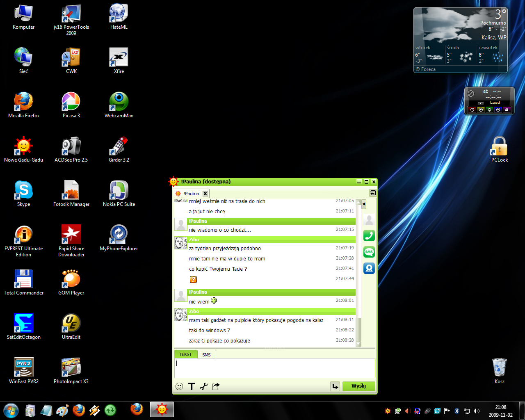Open HateML desktop shortcut
525x420 pixels.
click(119, 16)
